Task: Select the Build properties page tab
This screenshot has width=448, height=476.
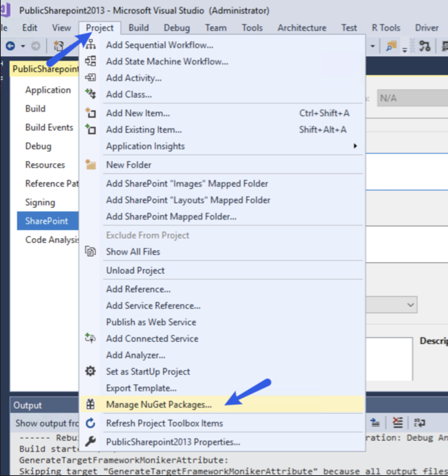Action: pos(48,109)
